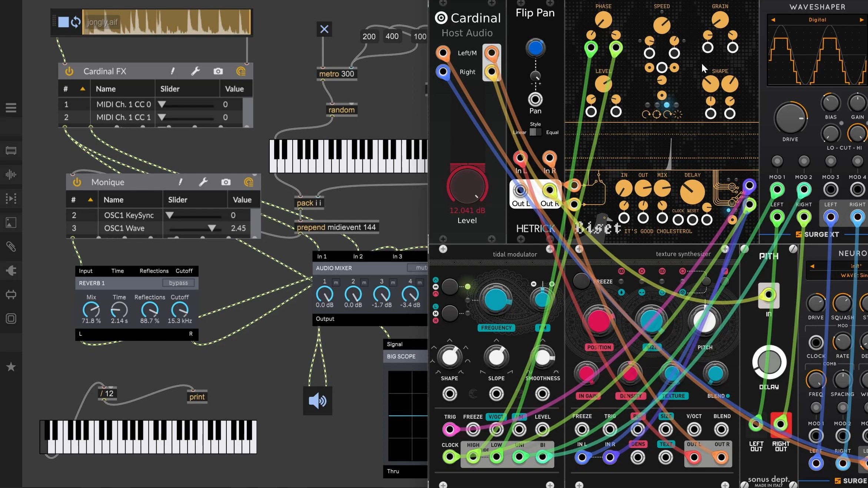Select the random object

click(x=342, y=110)
